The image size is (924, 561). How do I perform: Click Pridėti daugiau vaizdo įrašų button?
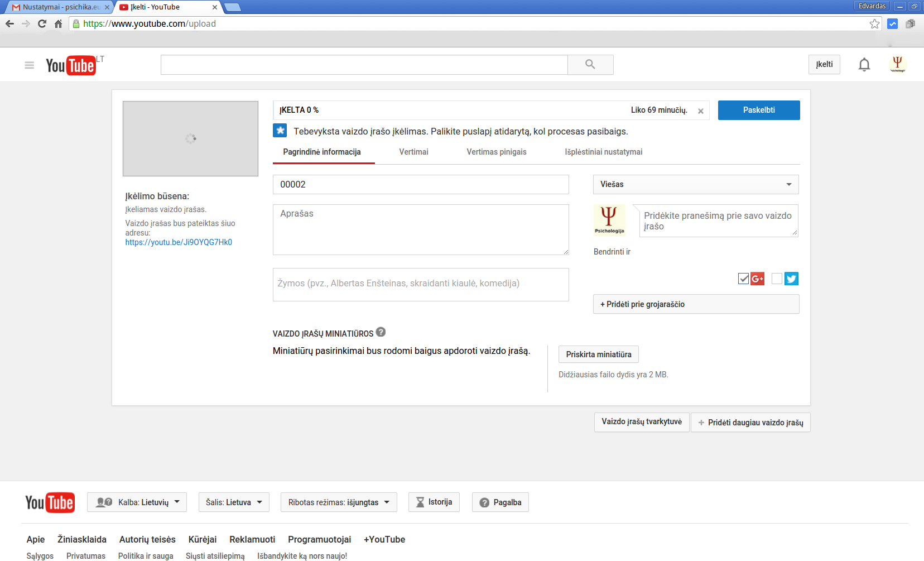(x=750, y=423)
